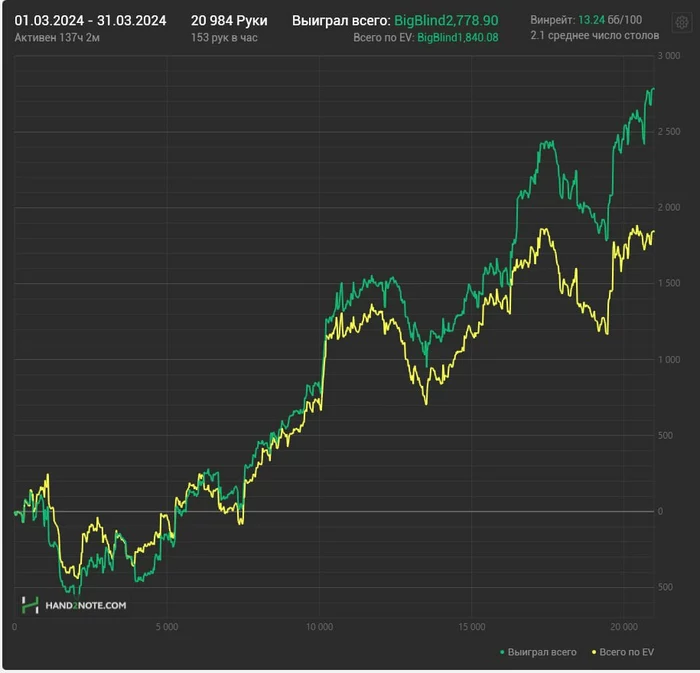
Task: Click the y-axis label 2 500
Action: click(x=669, y=132)
